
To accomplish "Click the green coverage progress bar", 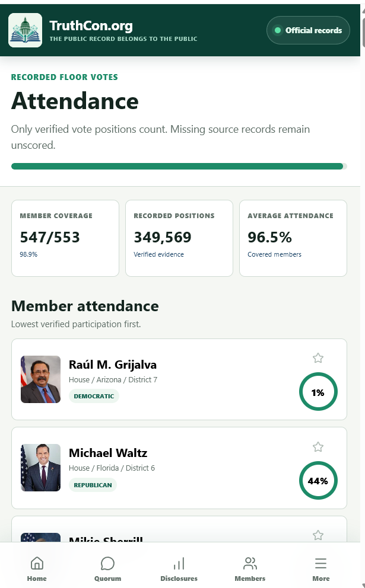I will point(179,166).
